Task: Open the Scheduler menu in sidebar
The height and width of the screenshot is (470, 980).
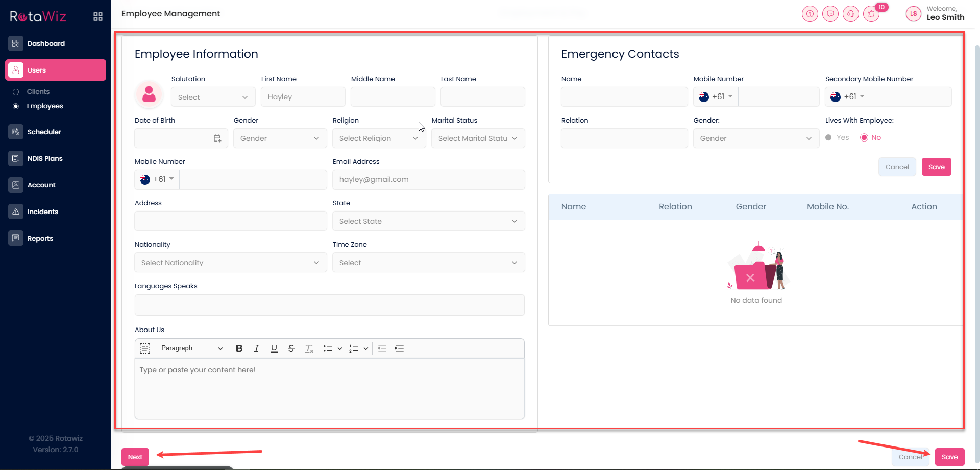Action: pyautogui.click(x=44, y=132)
